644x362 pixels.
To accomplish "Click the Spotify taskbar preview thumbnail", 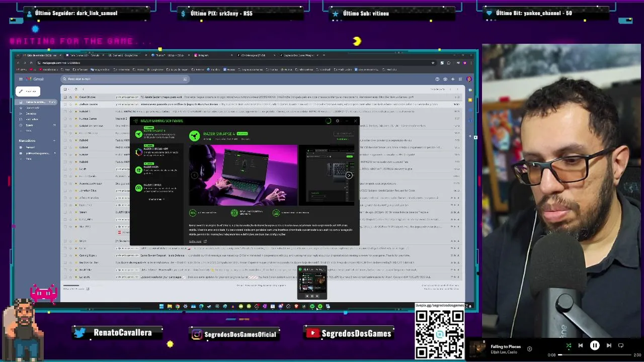I will pyautogui.click(x=312, y=283).
